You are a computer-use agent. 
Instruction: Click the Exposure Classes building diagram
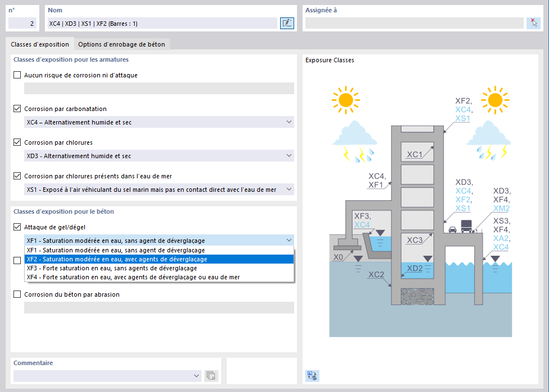[x=420, y=211]
